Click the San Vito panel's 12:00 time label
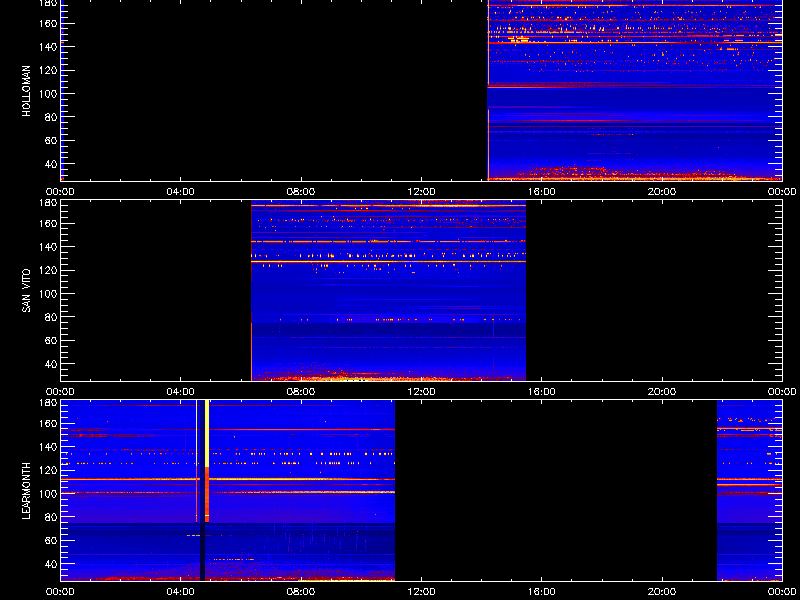 (421, 392)
